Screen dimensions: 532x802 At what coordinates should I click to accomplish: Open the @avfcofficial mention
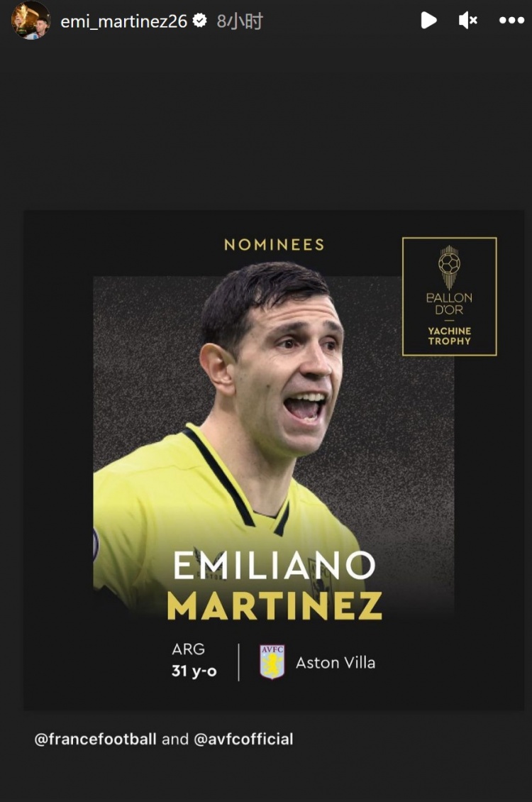point(244,739)
